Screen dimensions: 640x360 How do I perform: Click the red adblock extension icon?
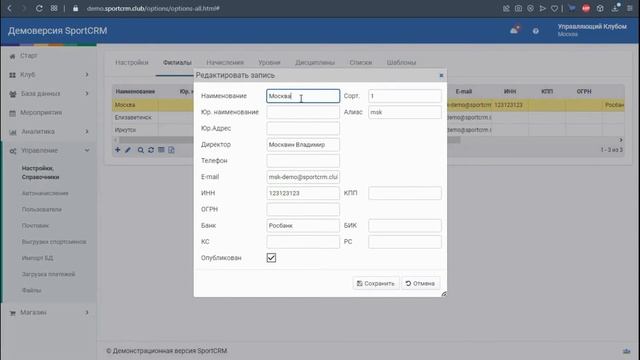[586, 8]
